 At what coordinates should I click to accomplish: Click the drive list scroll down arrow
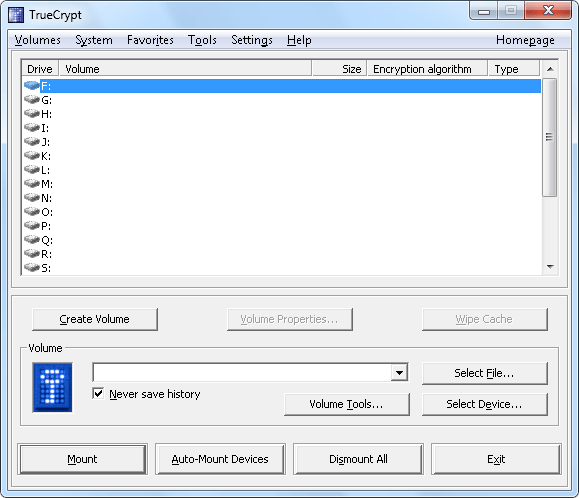[550, 267]
